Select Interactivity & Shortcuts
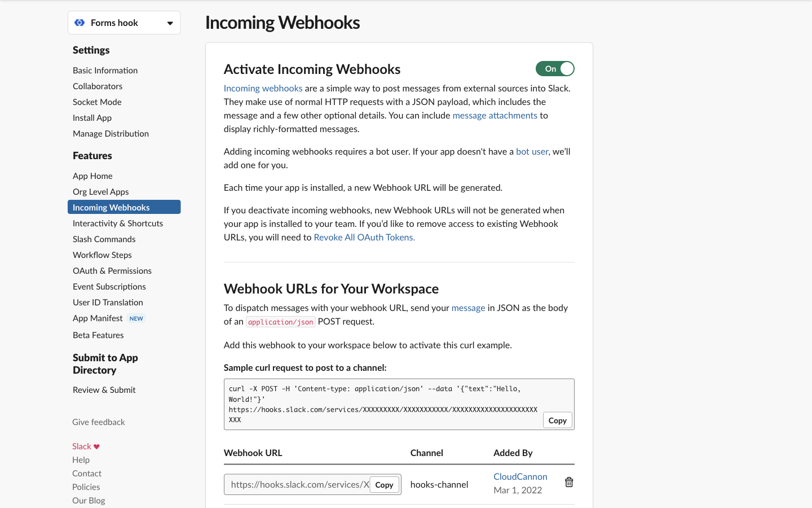Screen dimensions: 812x508 tap(117, 223)
